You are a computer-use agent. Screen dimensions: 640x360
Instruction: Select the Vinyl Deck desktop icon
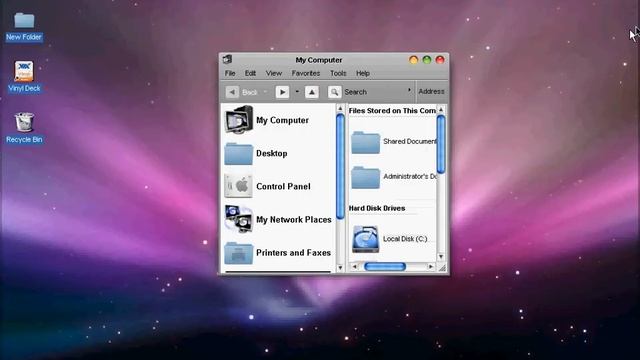24,71
